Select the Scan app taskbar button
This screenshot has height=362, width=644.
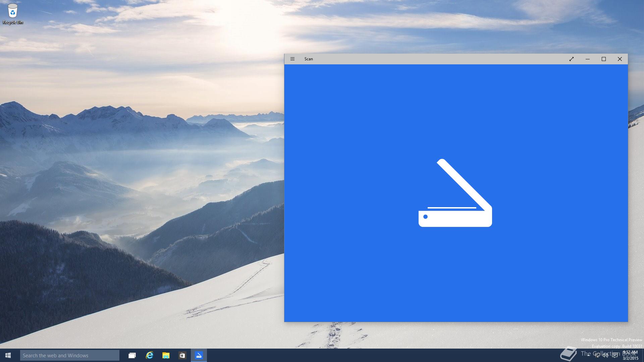click(x=199, y=355)
